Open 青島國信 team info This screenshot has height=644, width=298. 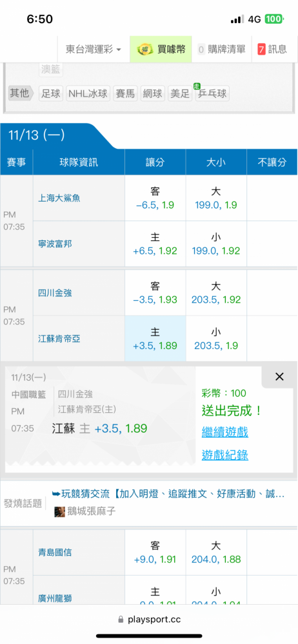55,553
